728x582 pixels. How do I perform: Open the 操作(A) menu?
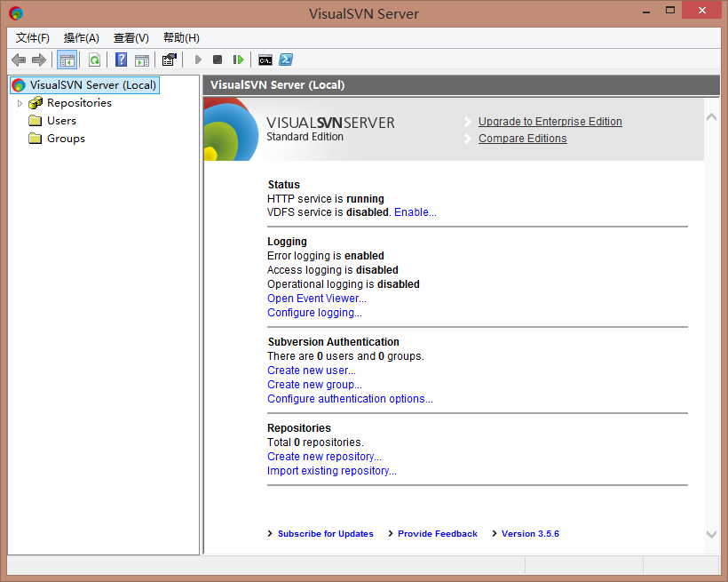coord(82,37)
